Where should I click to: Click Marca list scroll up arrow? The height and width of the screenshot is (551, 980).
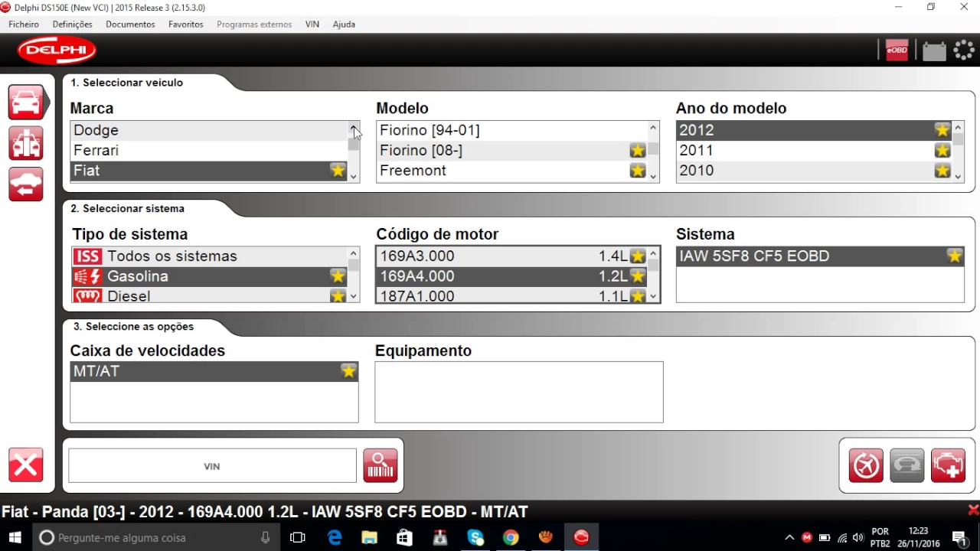coord(354,128)
